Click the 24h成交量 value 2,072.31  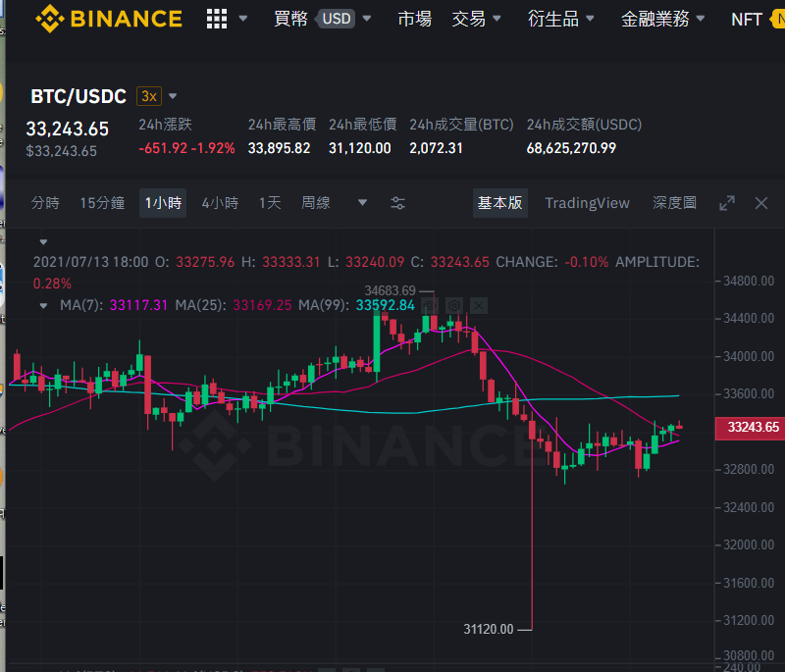point(436,148)
